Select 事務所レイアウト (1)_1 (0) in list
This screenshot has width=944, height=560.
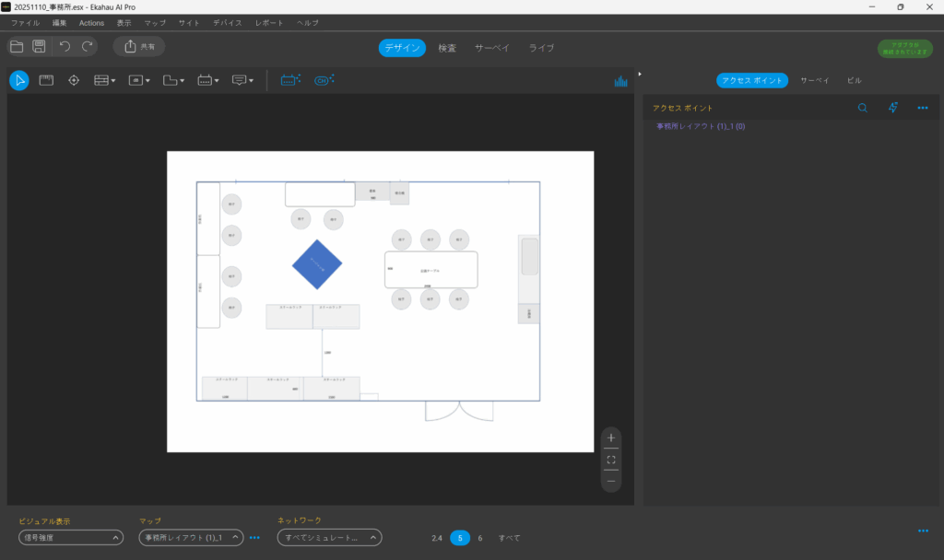click(x=701, y=126)
